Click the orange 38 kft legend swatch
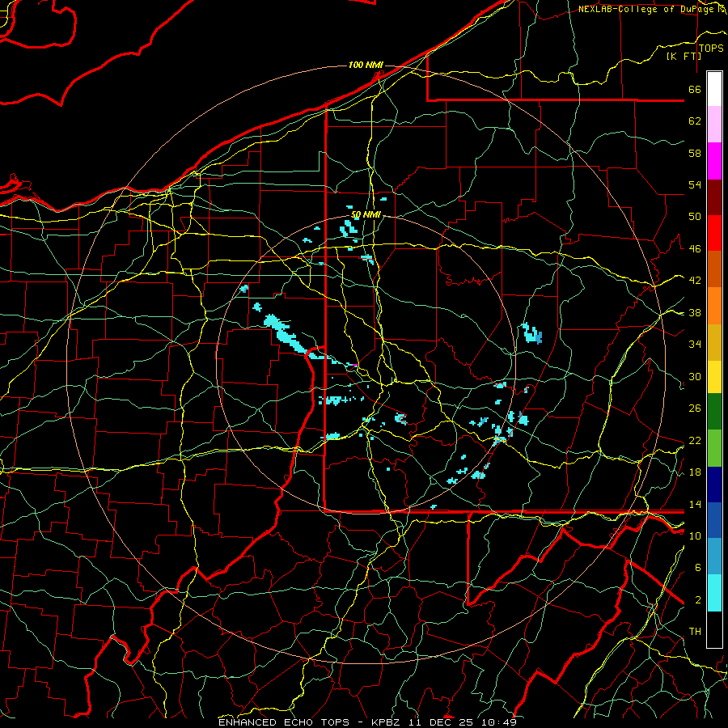This screenshot has width=728, height=728. click(x=714, y=306)
